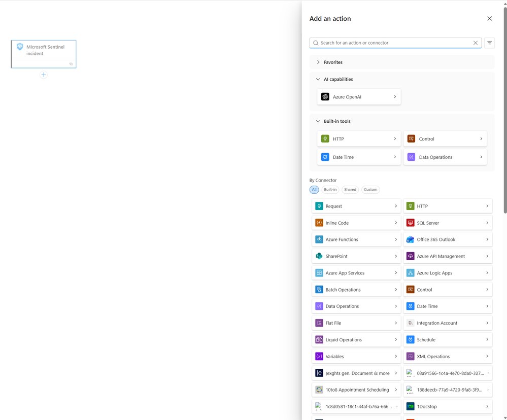Click the Request connector icon
Image resolution: width=507 pixels, height=420 pixels.
point(319,206)
